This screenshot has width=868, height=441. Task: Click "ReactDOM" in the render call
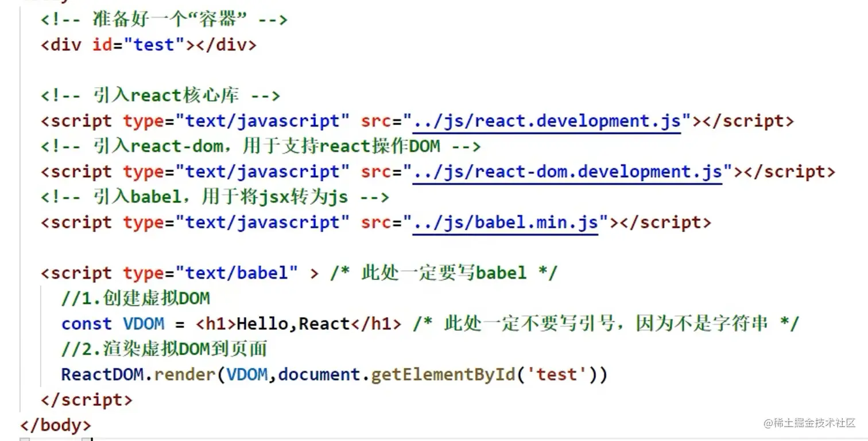point(102,374)
